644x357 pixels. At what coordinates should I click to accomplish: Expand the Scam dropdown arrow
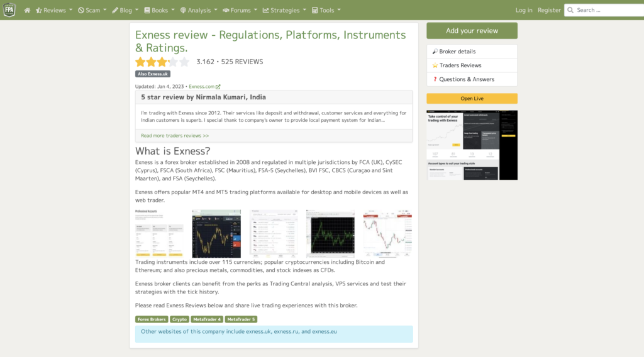105,10
